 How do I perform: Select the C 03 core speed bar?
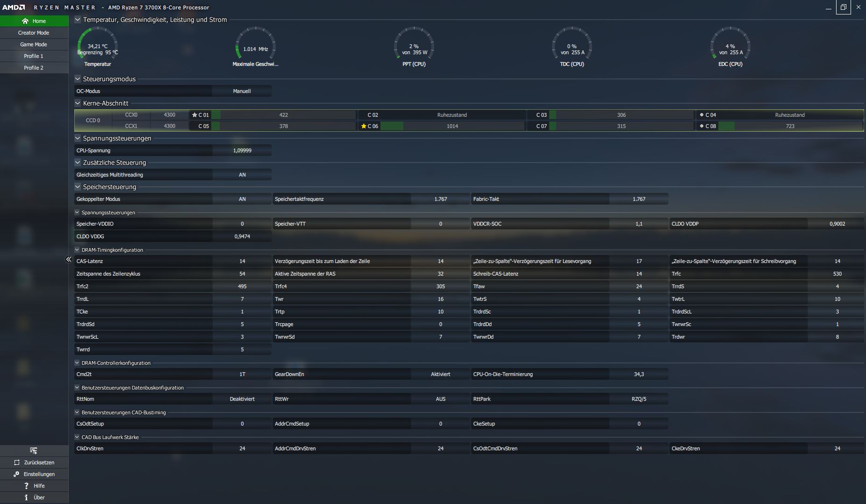[622, 115]
